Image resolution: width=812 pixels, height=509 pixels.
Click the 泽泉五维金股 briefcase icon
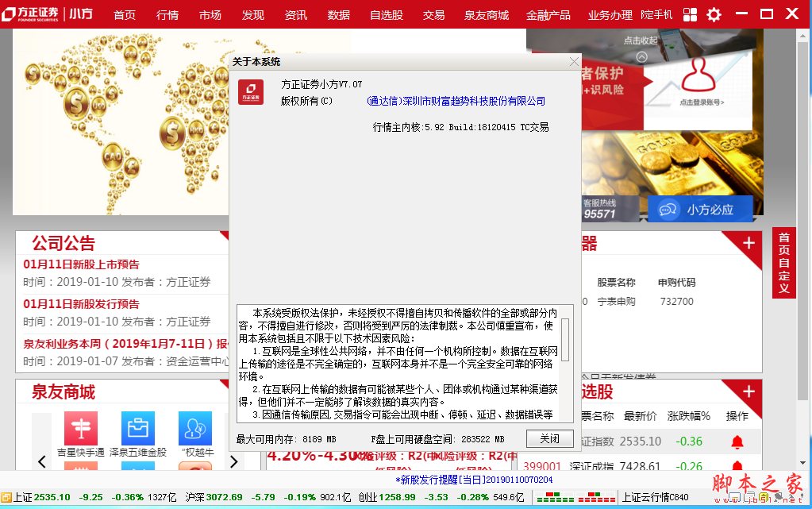[x=138, y=428]
